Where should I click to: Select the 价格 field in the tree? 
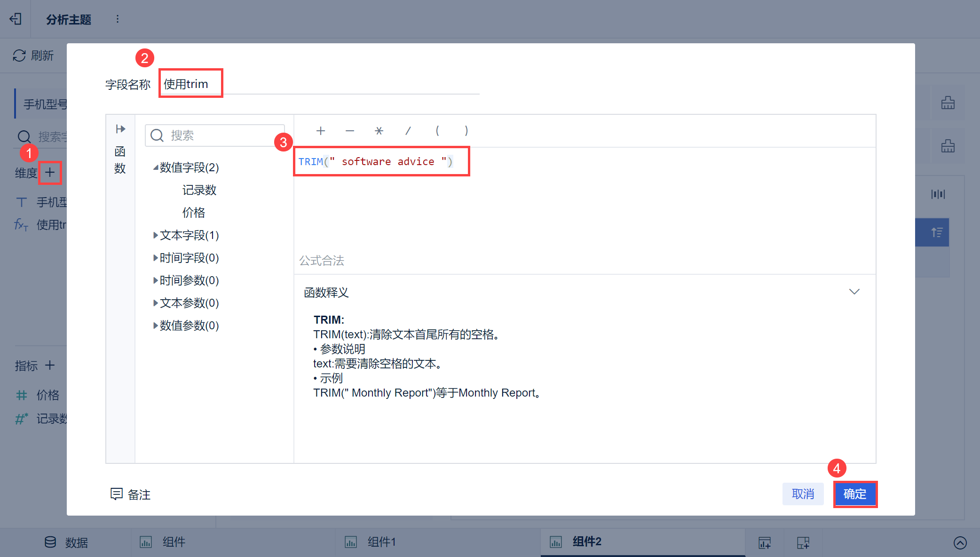point(194,213)
